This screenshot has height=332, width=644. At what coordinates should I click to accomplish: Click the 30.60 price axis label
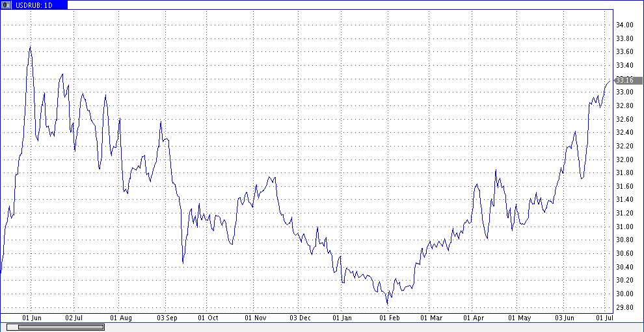[624, 253]
